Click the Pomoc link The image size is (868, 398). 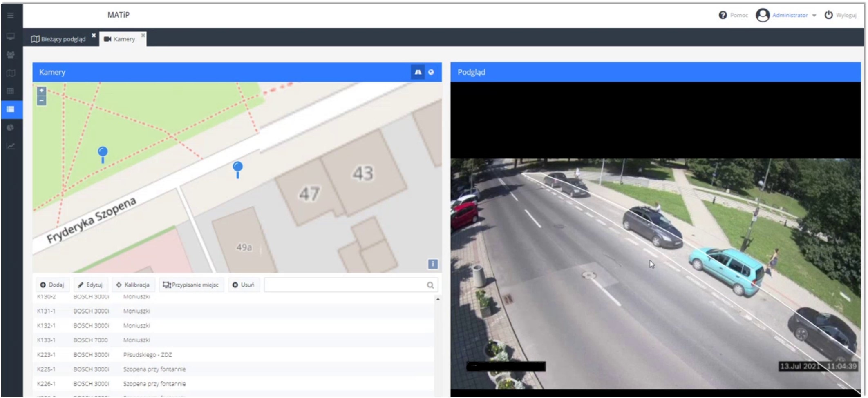(x=739, y=15)
